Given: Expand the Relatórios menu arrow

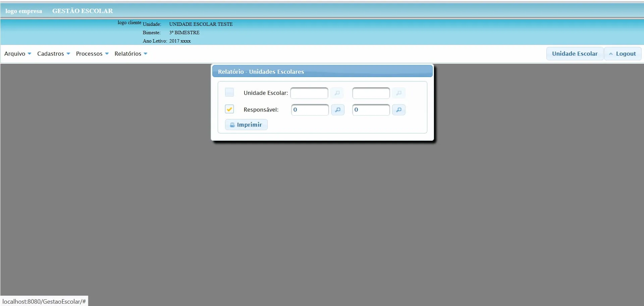Looking at the screenshot, I should pos(146,54).
